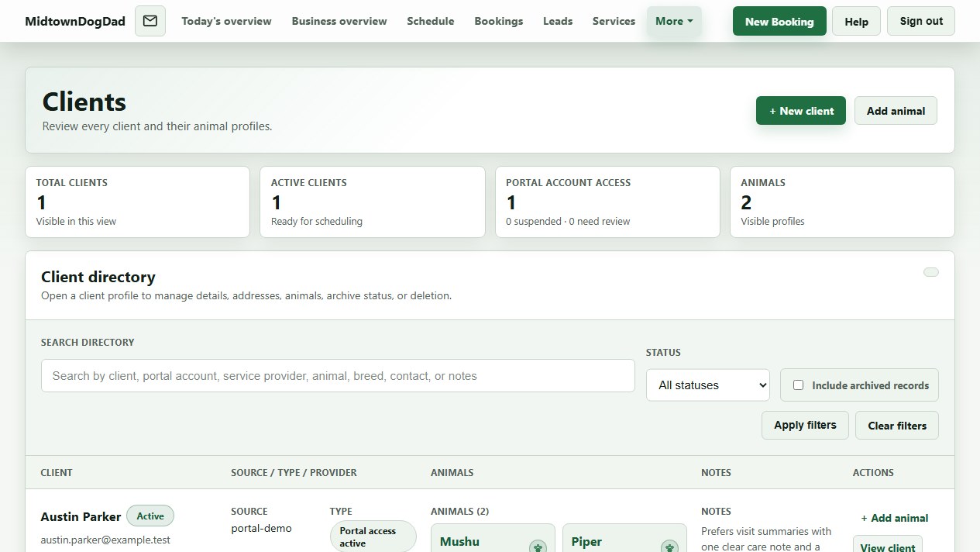Click the ACTIONS column header

(x=873, y=472)
